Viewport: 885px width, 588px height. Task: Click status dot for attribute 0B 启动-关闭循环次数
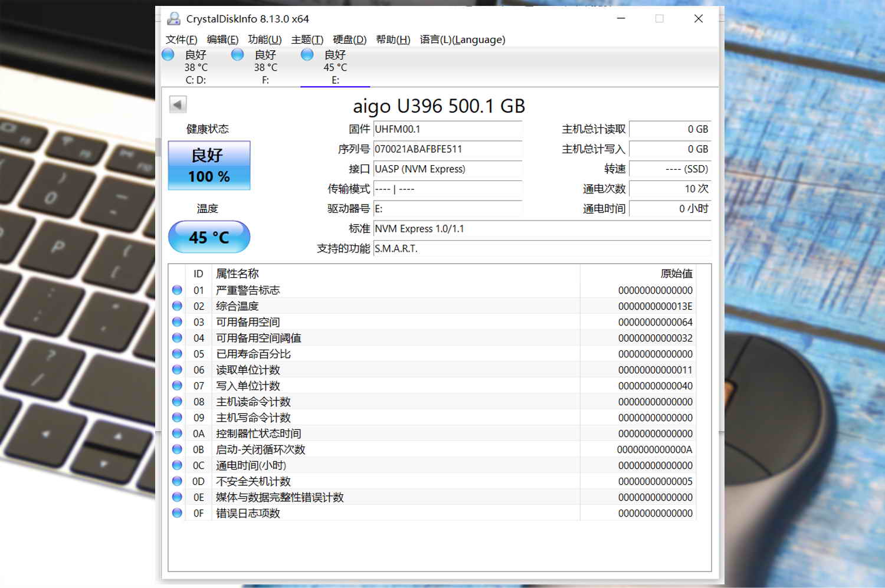177,449
